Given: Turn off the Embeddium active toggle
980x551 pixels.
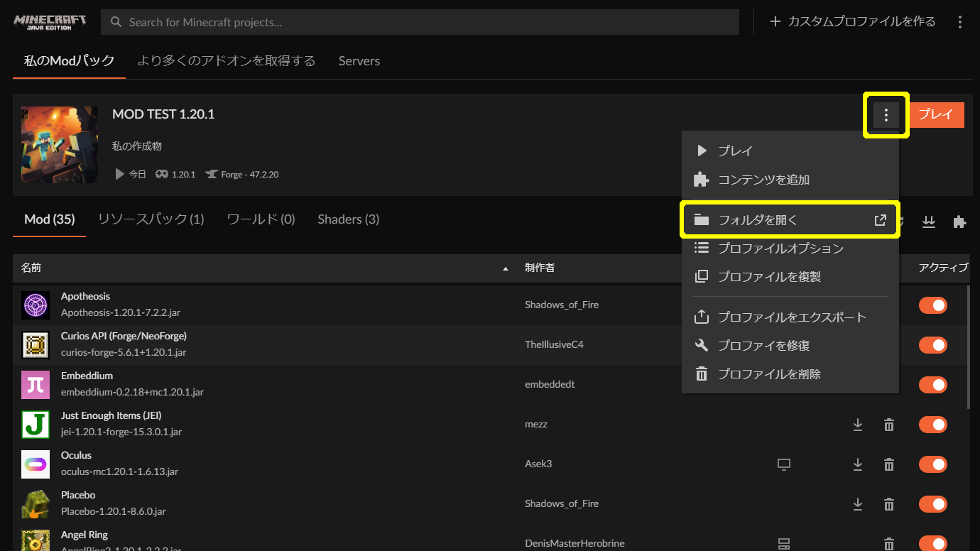Looking at the screenshot, I should [933, 385].
